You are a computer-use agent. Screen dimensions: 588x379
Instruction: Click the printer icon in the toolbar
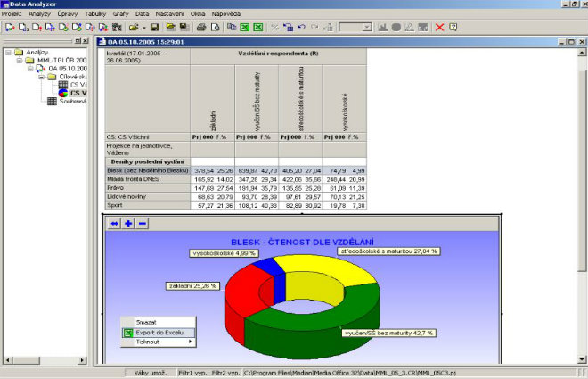201,27
